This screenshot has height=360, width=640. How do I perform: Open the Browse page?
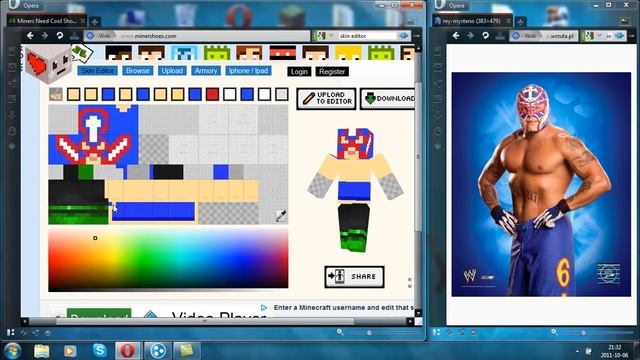[138, 71]
